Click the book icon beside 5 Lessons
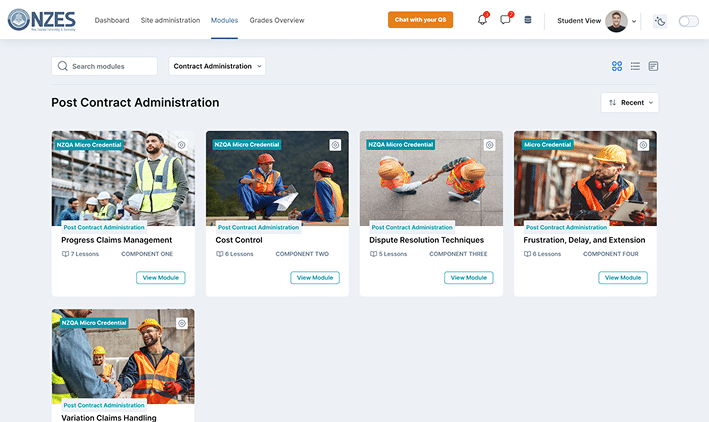The width and height of the screenshot is (709, 422). (x=373, y=254)
